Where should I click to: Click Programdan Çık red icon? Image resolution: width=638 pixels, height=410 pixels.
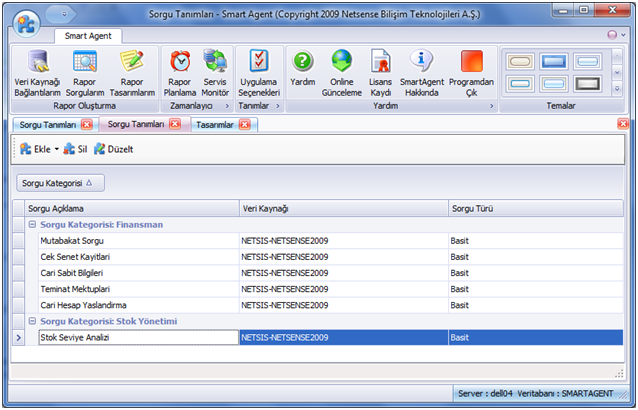(472, 61)
